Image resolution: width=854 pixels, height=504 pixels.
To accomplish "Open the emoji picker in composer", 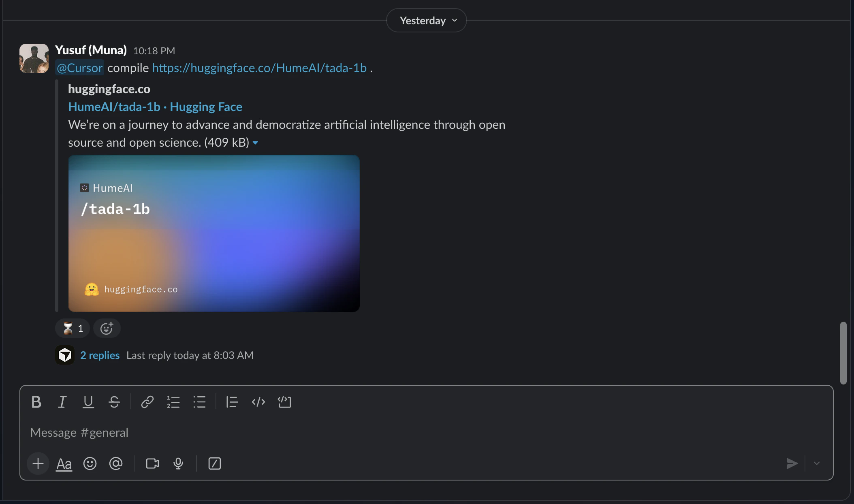I will click(90, 463).
